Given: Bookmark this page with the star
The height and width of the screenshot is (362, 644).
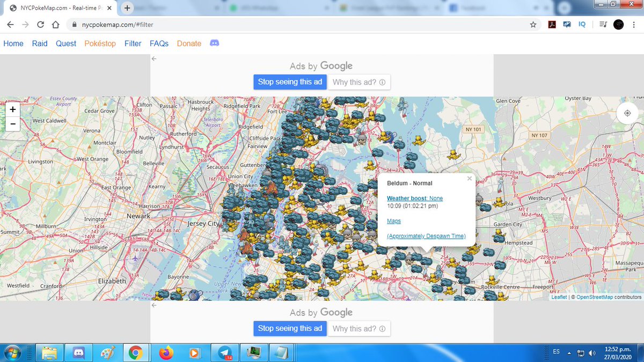Looking at the screenshot, I should pos(533,25).
